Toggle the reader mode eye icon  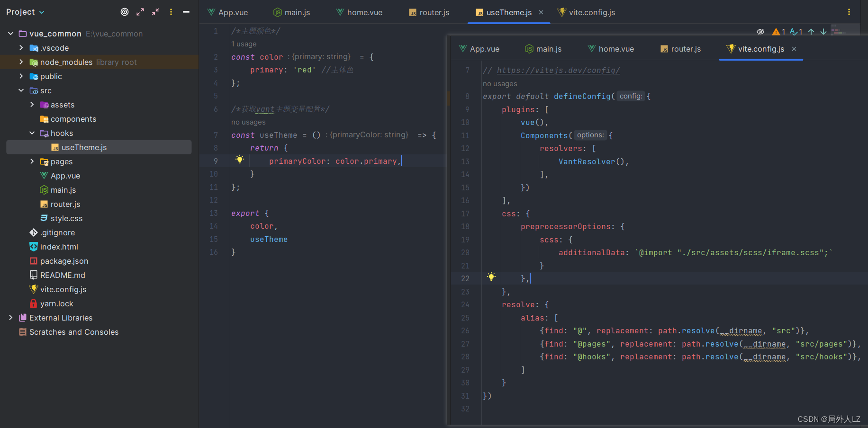[760, 32]
